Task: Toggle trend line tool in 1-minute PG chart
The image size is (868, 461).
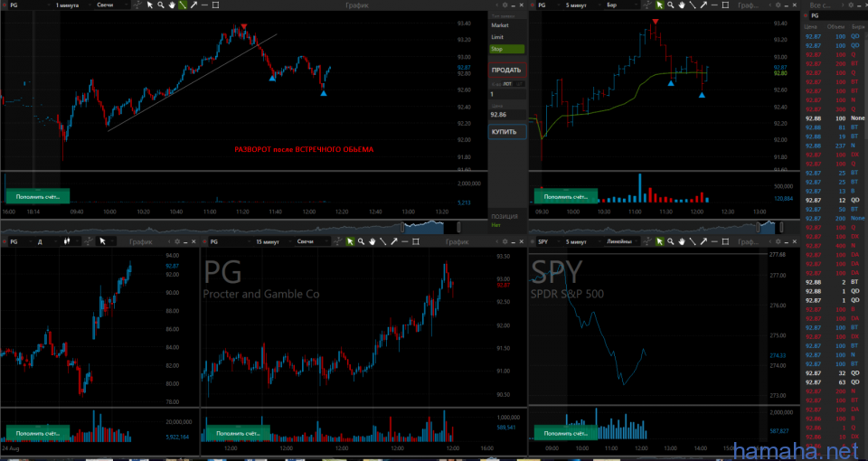Action: pos(183,5)
